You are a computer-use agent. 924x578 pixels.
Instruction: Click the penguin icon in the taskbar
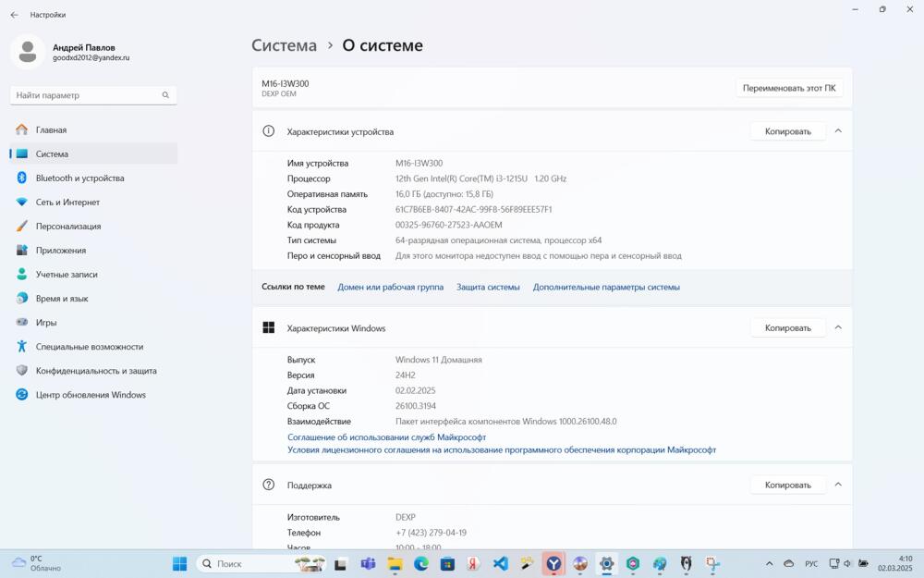coord(686,564)
